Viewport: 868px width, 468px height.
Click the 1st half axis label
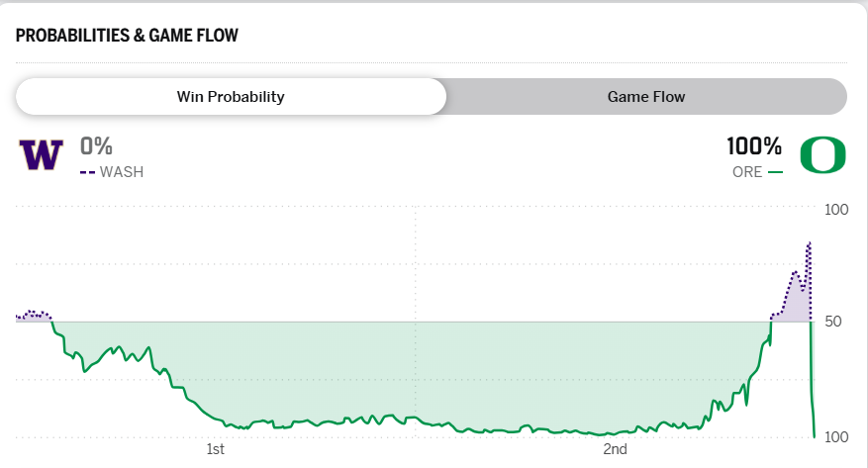[x=215, y=450]
